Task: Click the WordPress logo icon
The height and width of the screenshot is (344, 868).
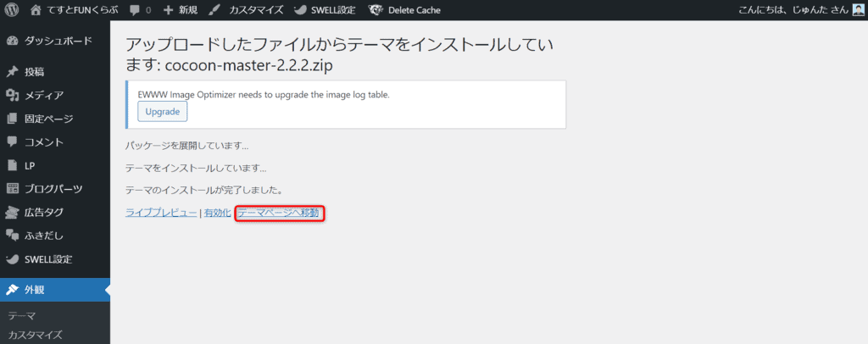Action: coord(12,11)
